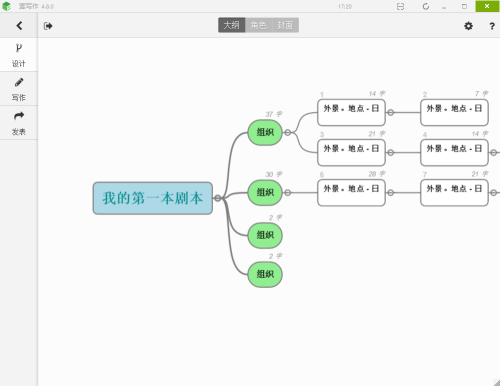
Task: Click the back arrow icon
Action: coord(19,26)
